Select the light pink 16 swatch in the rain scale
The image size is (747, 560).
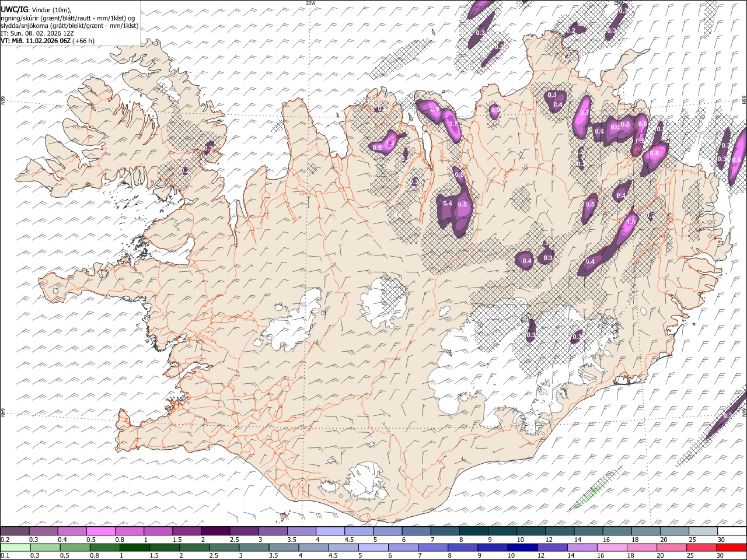coord(612,547)
